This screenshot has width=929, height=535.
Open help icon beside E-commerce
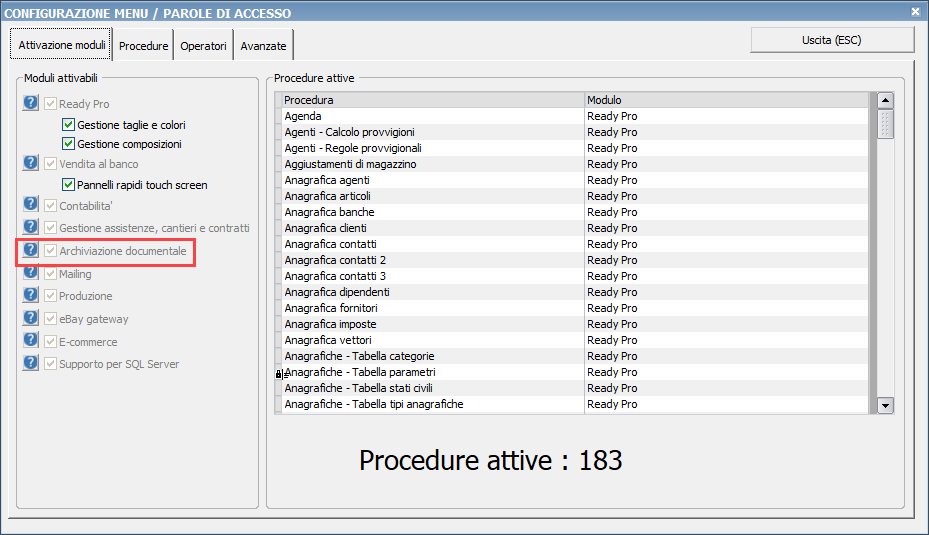[31, 340]
